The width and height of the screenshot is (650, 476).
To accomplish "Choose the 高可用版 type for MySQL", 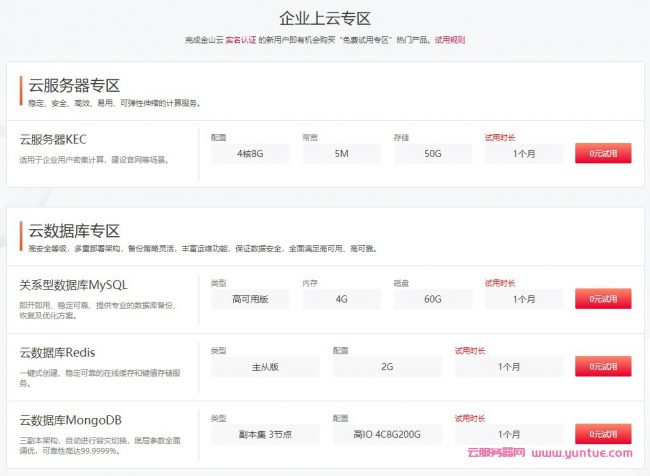I will pyautogui.click(x=250, y=299).
